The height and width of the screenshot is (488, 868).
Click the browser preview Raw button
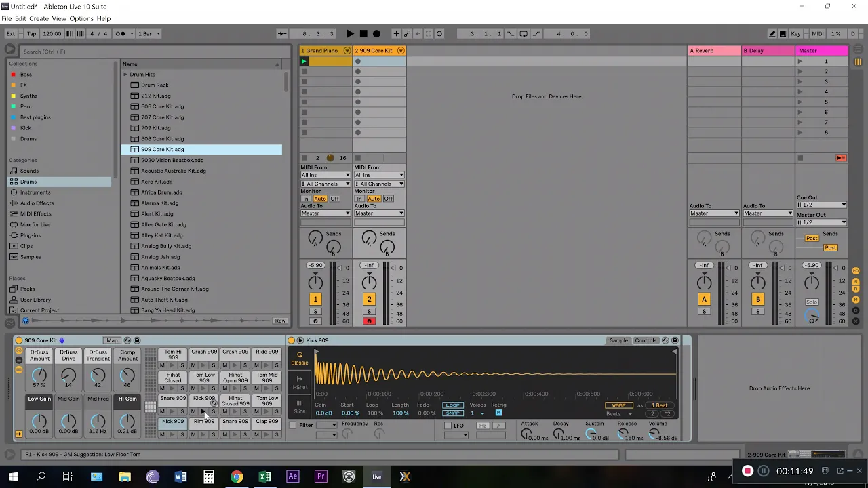280,321
